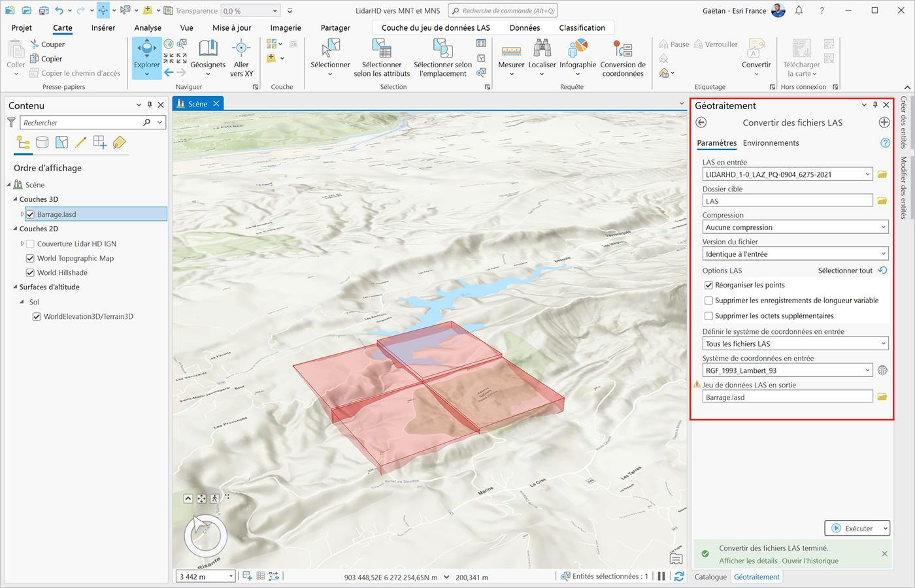
Task: Open the dropdown arrow beside Exécuter
Action: [885, 529]
